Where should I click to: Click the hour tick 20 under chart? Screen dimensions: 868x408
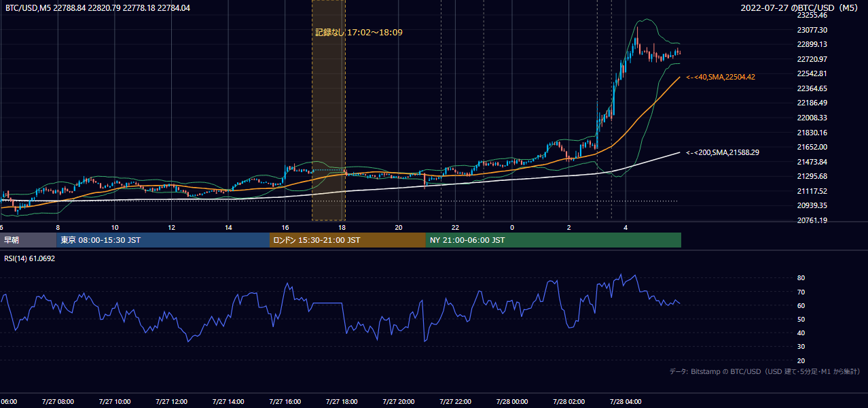tap(399, 227)
